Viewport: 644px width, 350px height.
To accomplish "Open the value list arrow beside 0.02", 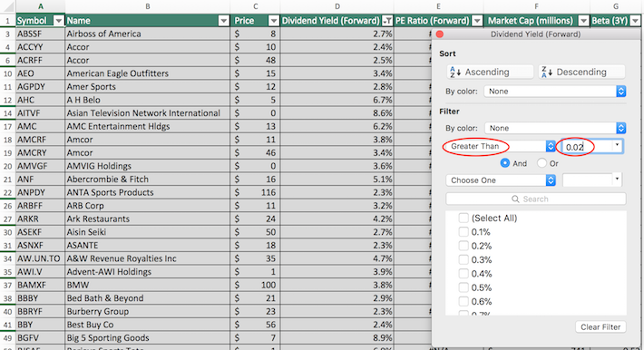I will tap(617, 145).
